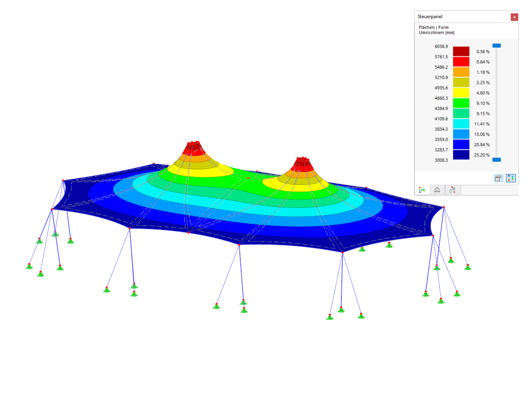Select the yellow 4.60 % color swatch

coord(461,93)
